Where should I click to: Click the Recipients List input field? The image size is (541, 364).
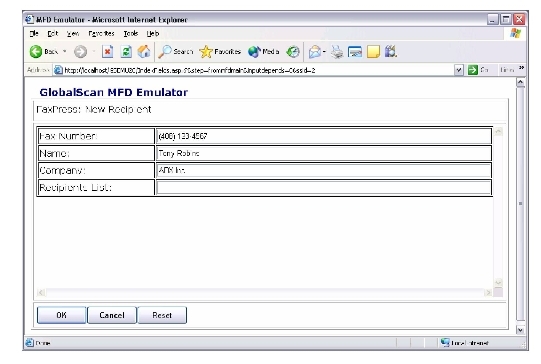point(324,187)
